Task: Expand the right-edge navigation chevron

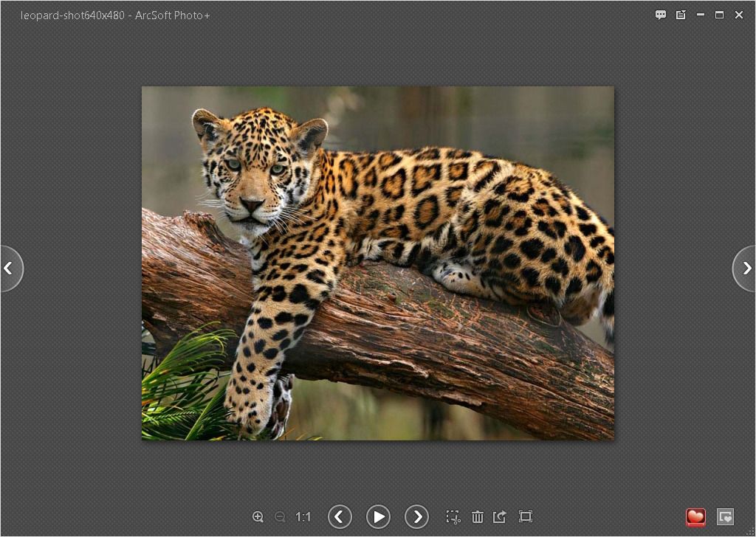Action: click(746, 268)
